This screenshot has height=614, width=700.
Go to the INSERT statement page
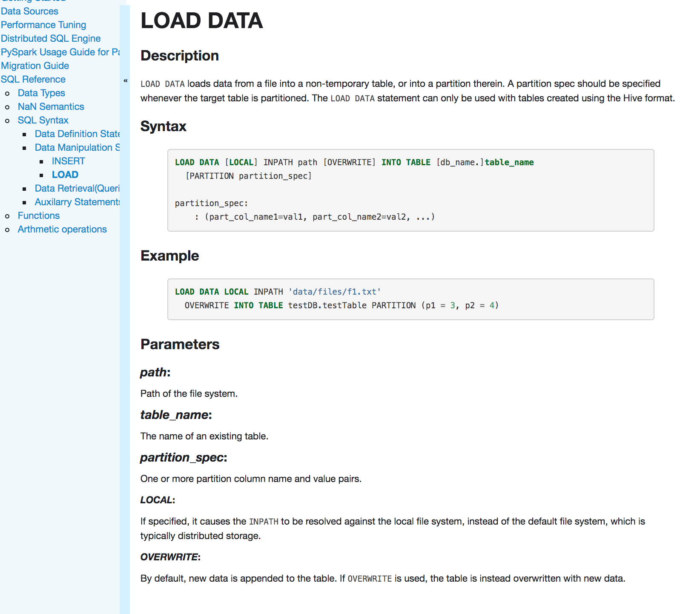click(69, 161)
